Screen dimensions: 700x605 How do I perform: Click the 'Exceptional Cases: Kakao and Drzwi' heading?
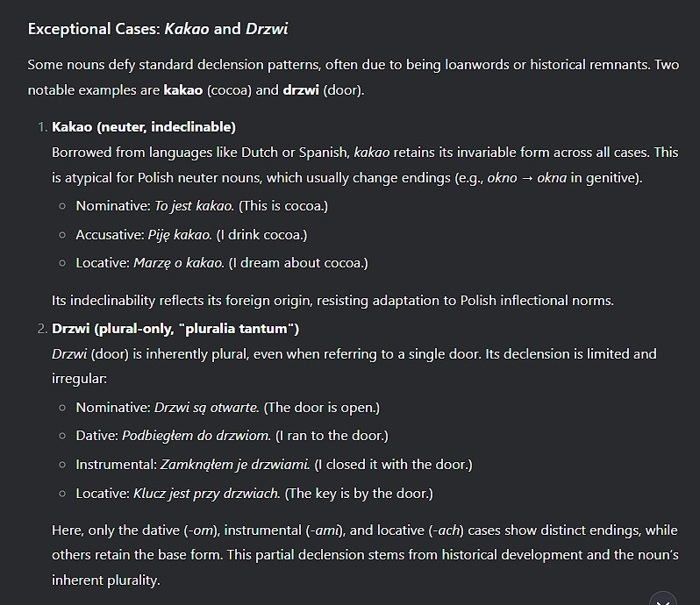(158, 29)
